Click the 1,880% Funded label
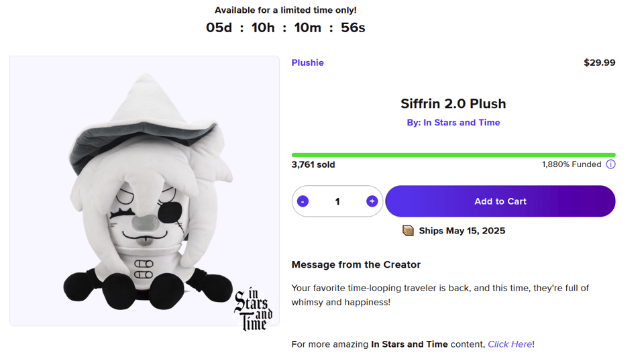Screen dimensions: 644x363 572,164
